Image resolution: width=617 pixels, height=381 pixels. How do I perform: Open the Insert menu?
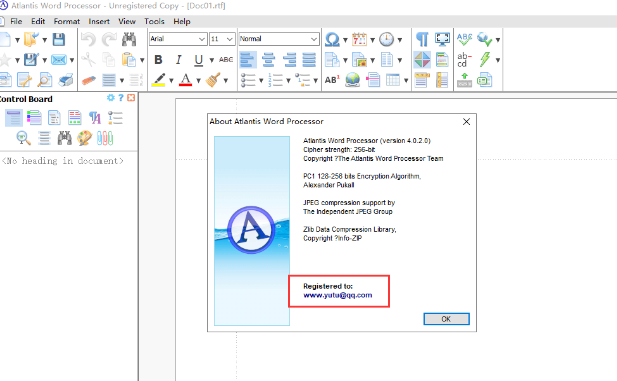coord(99,21)
